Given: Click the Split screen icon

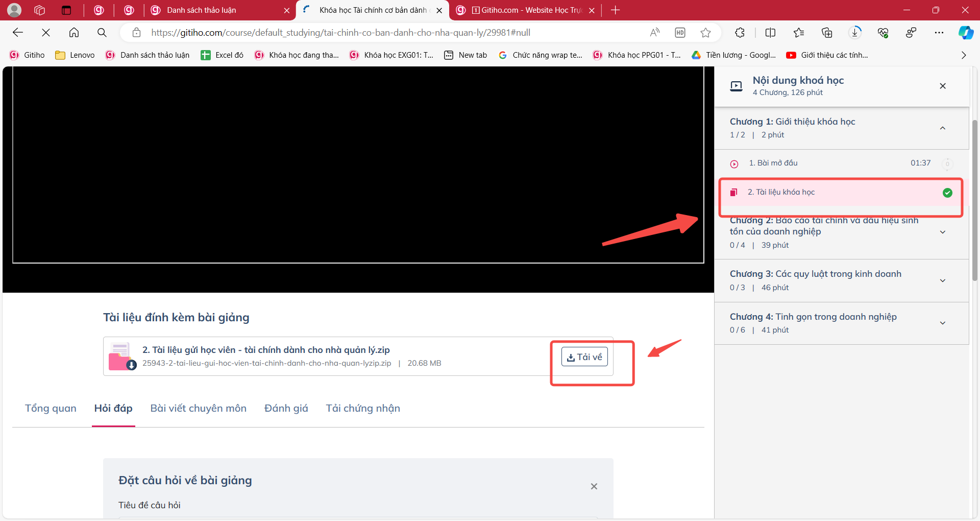Looking at the screenshot, I should (770, 33).
